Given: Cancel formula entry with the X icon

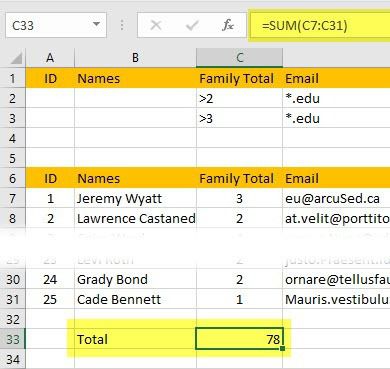Looking at the screenshot, I should pos(156,25).
